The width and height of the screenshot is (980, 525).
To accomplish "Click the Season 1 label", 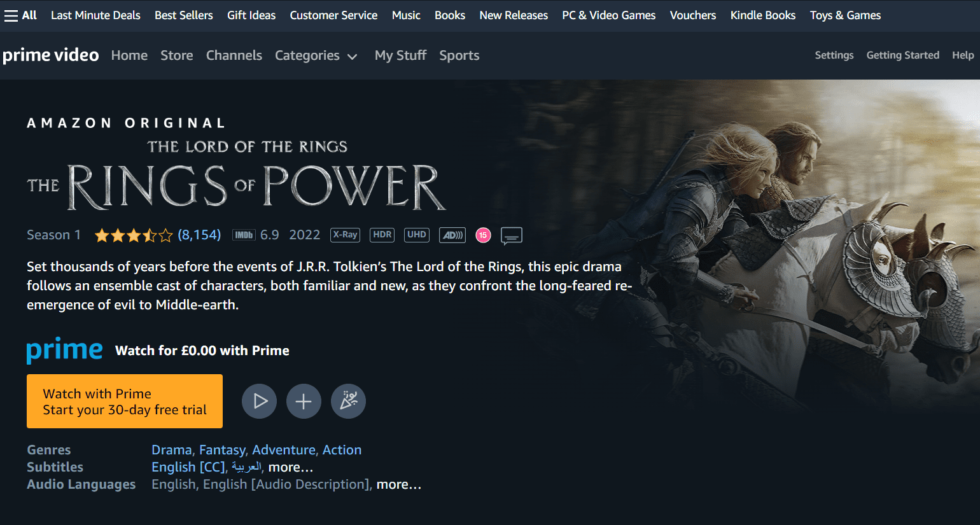I will (54, 235).
